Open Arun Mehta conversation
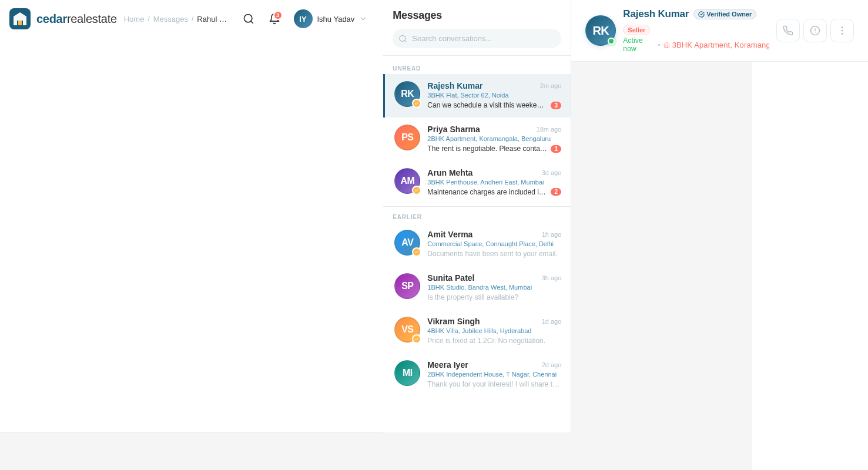This screenshot has width=868, height=470. pyautogui.click(x=477, y=183)
